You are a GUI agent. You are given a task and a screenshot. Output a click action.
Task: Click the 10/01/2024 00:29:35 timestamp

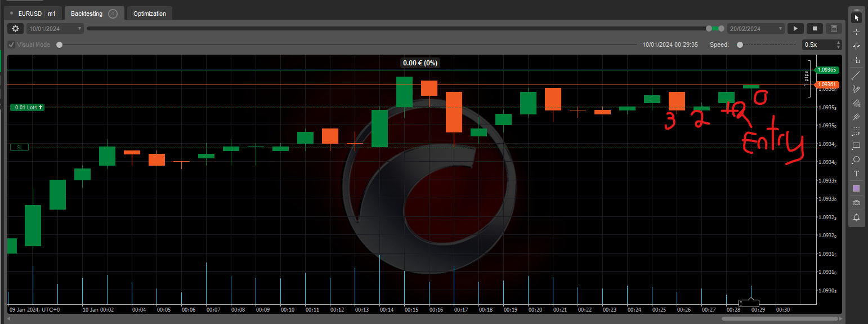click(670, 45)
